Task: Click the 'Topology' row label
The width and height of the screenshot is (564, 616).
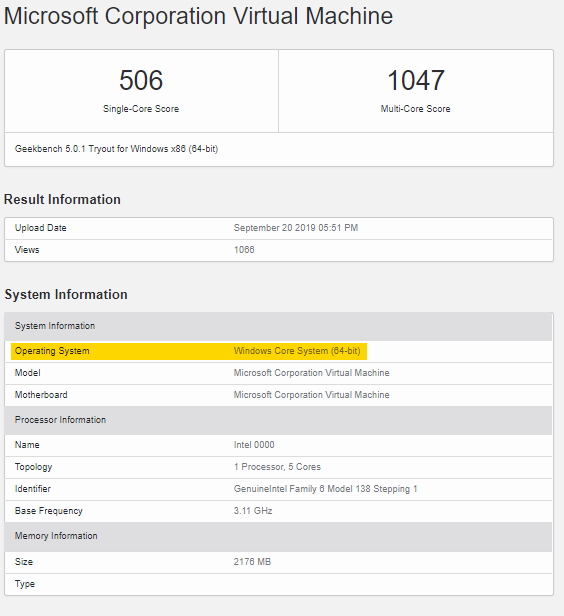Action: [x=33, y=467]
